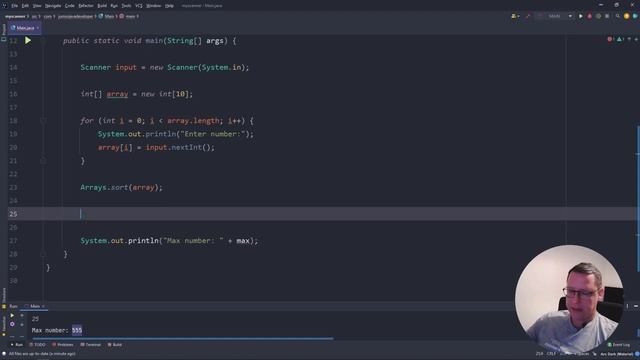Click the underlined array variable
The height and width of the screenshot is (360, 640).
[x=118, y=94]
